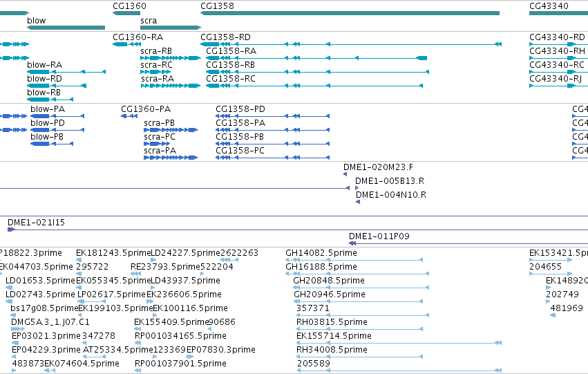Click the RE23793.5prime EST

point(135,274)
